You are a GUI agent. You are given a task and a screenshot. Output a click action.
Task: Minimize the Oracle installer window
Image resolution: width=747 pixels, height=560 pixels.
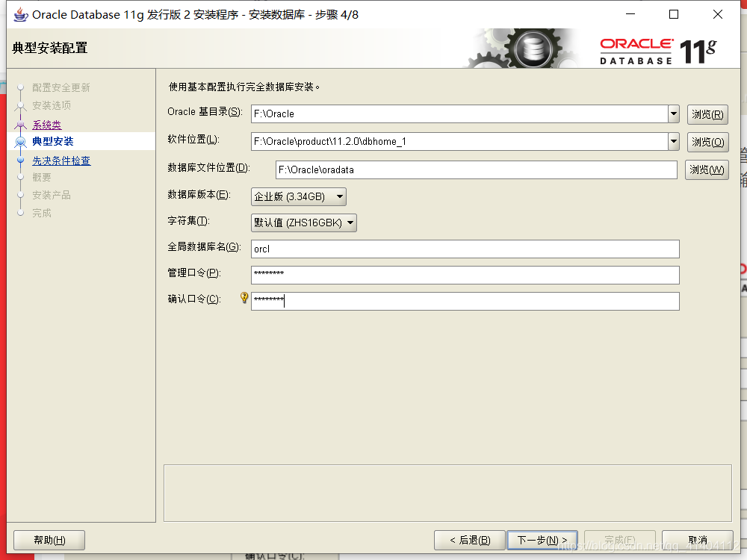point(630,14)
